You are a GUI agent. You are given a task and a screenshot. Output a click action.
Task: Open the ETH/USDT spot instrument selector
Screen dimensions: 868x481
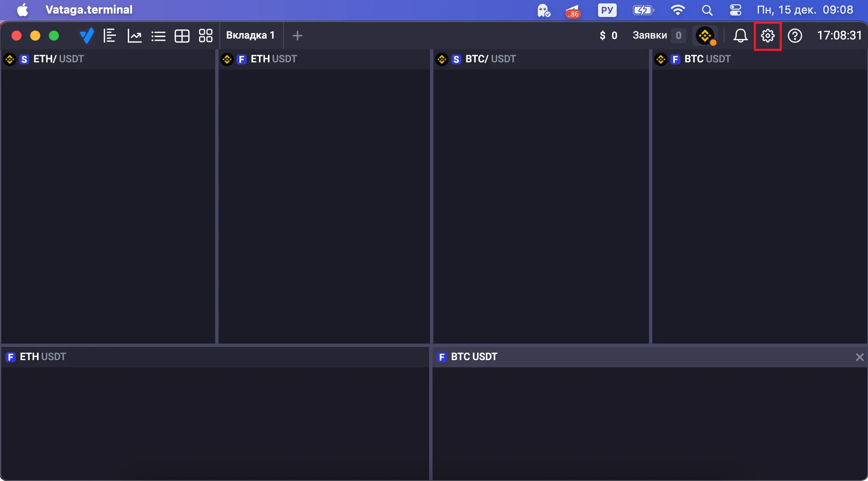[x=58, y=59]
